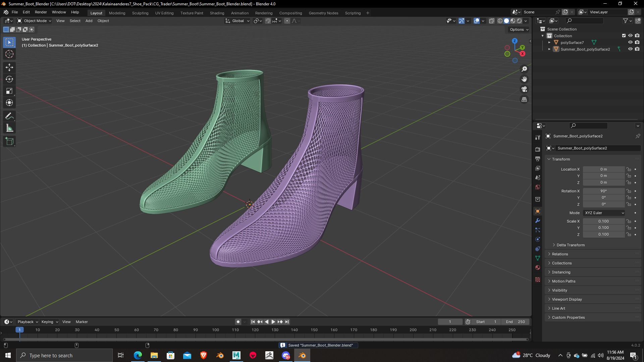Image resolution: width=644 pixels, height=362 pixels.
Task: Open the Render menu
Action: pyautogui.click(x=41, y=12)
